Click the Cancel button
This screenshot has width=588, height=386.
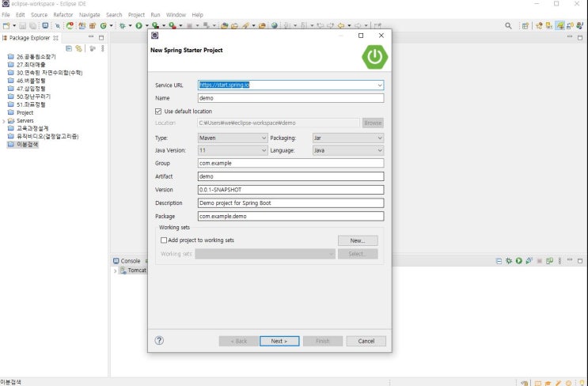(366, 341)
